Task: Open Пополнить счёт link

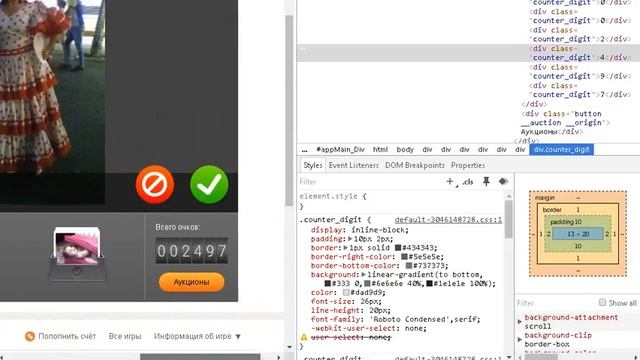Action: [x=67, y=336]
